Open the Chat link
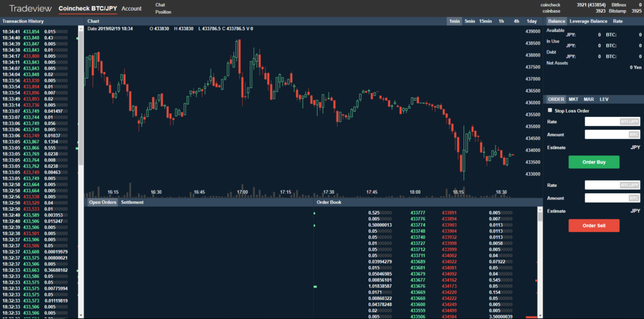Image resolution: width=644 pixels, height=319 pixels. (x=160, y=5)
